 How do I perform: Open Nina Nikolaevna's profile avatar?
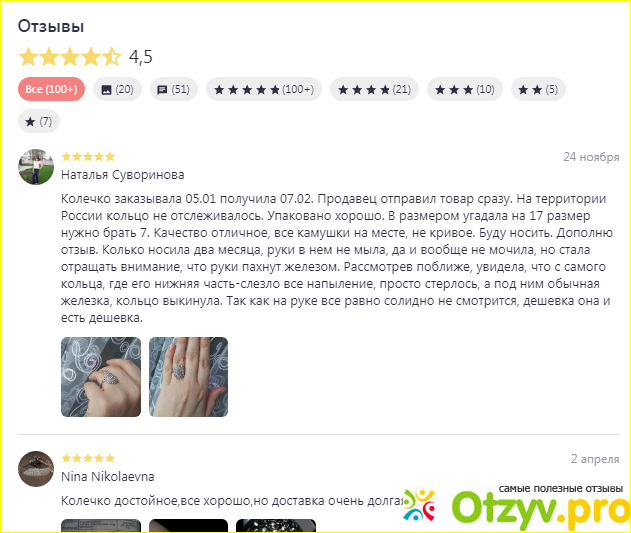(36, 469)
